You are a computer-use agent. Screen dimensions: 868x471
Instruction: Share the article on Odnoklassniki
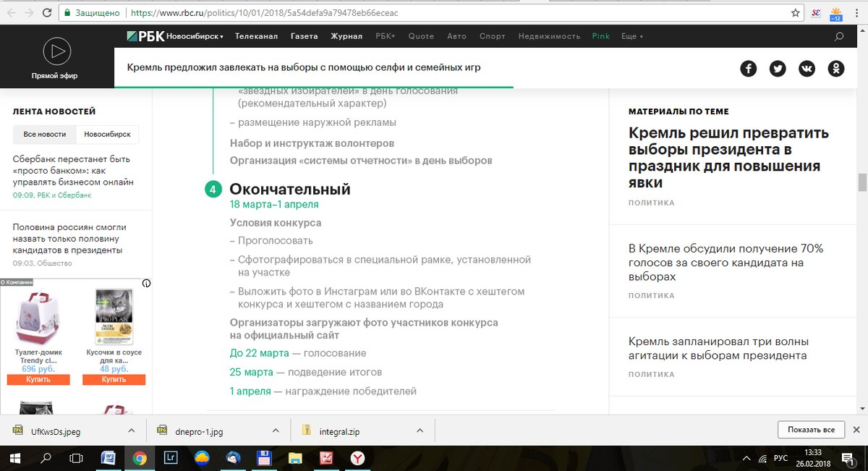(836, 68)
